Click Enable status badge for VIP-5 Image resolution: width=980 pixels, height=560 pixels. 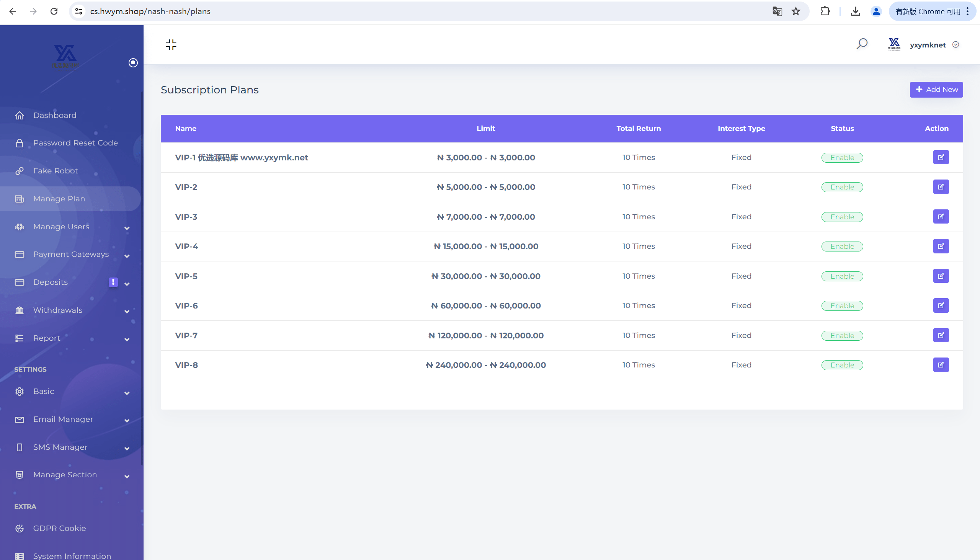coord(842,276)
